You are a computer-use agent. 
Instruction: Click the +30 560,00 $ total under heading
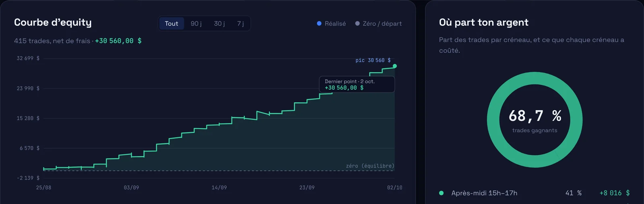118,41
